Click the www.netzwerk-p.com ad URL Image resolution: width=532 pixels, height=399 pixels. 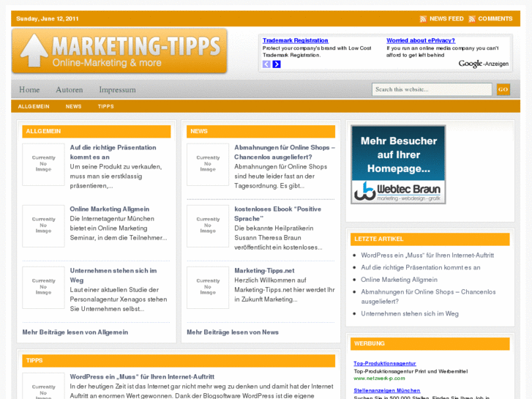tap(379, 379)
